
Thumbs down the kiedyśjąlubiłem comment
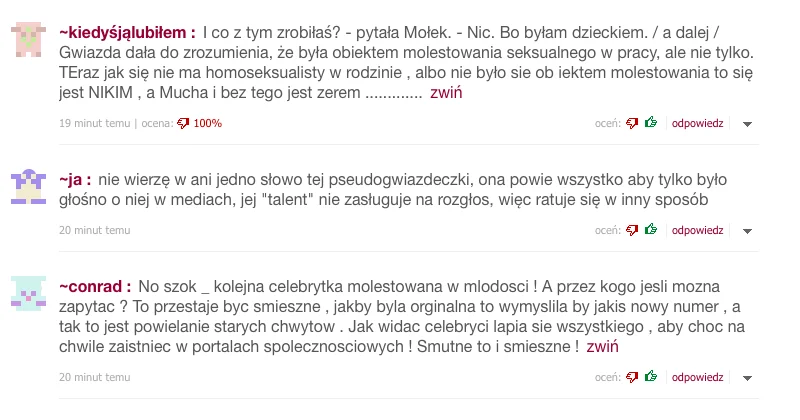click(x=632, y=123)
